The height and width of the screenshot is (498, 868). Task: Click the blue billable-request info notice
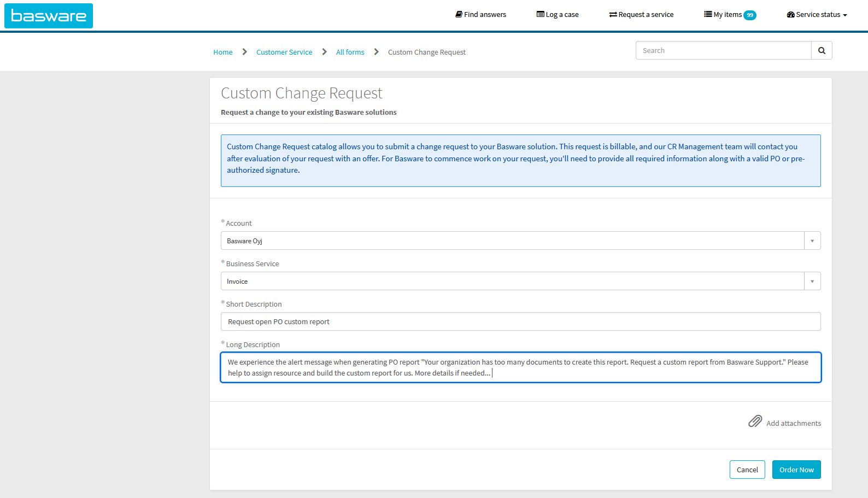(521, 161)
